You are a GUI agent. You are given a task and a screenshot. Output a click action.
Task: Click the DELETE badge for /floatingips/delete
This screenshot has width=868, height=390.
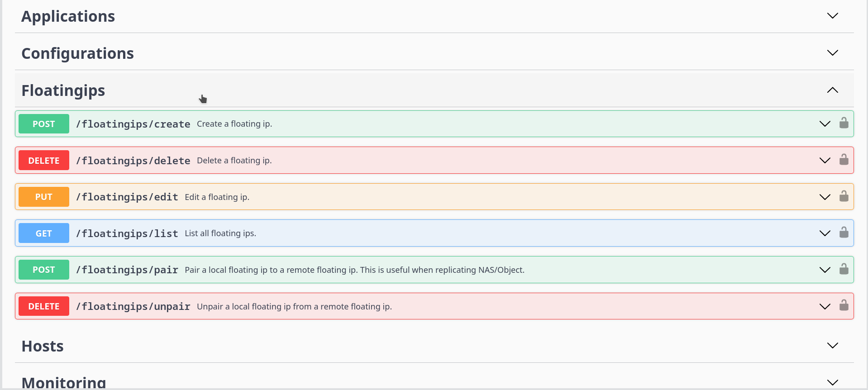[x=44, y=161]
